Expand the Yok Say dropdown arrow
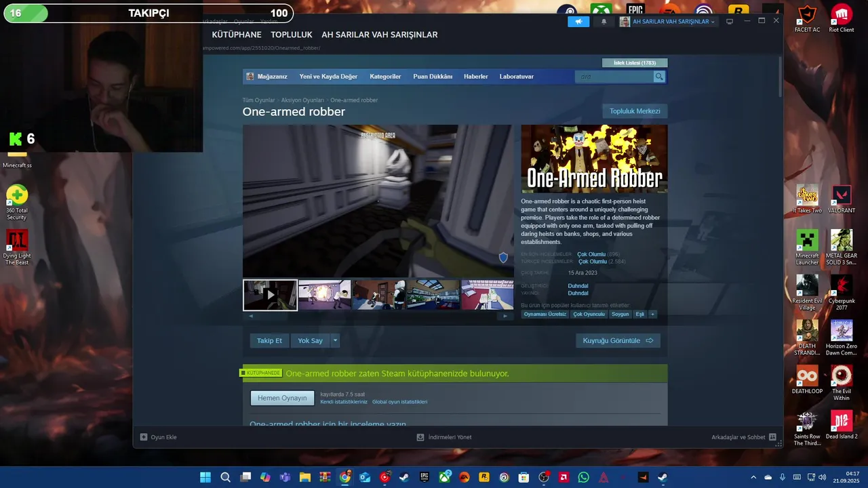 (x=335, y=340)
